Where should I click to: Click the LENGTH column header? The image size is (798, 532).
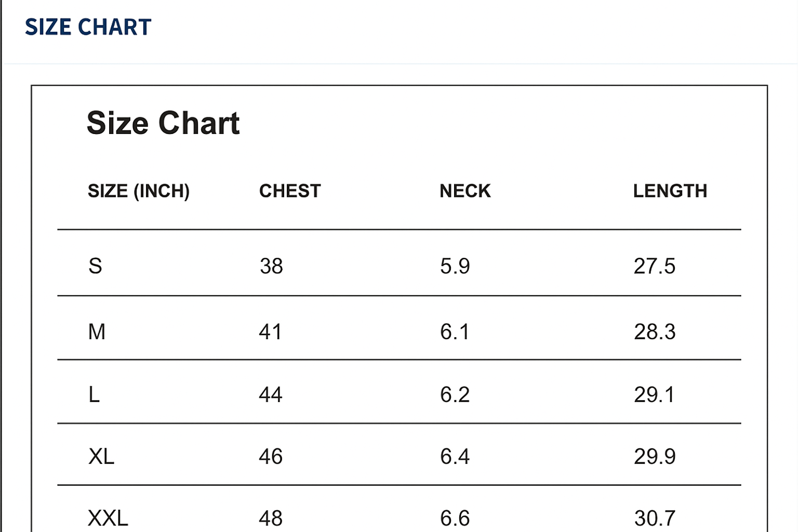click(670, 191)
